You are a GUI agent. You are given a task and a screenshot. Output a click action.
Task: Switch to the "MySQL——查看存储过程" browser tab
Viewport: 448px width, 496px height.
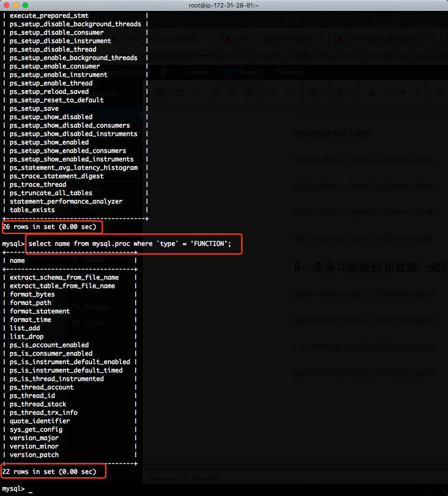(268, 39)
